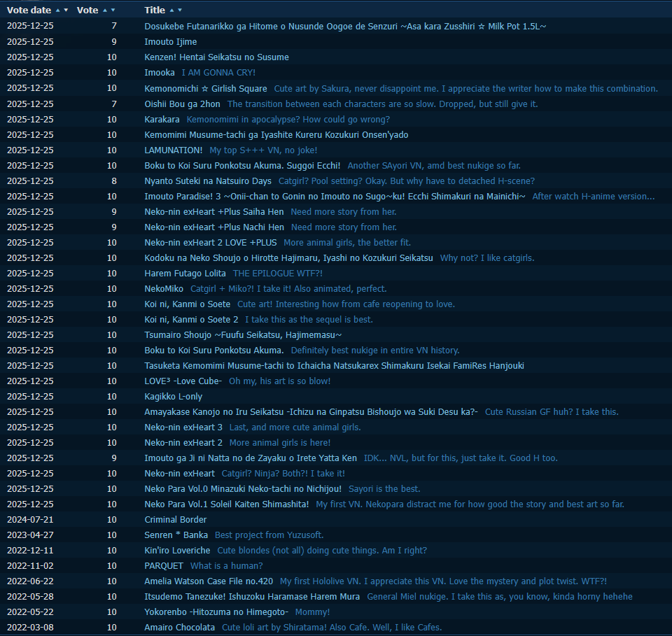
Task: Click vote date 2022-11-02
Action: (x=30, y=566)
